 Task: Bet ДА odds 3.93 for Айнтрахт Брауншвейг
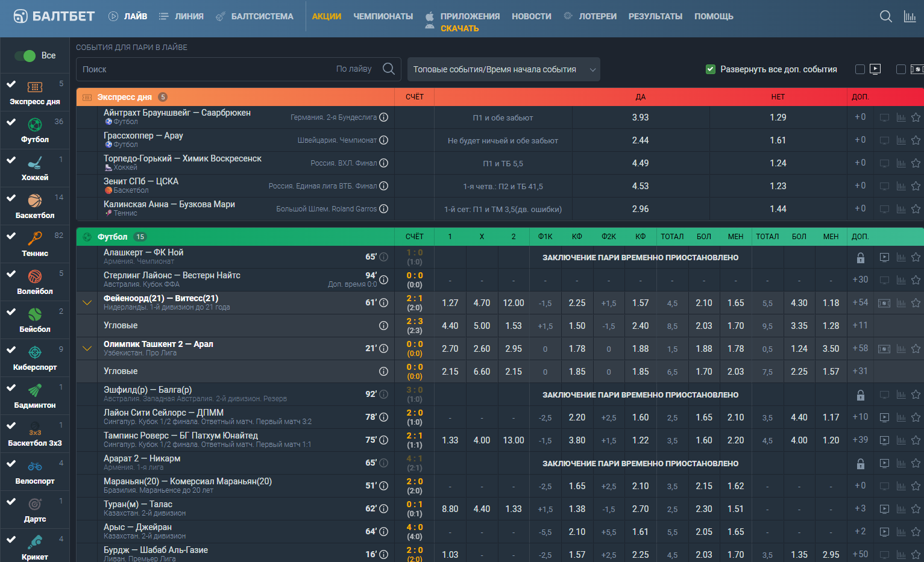[x=640, y=117]
